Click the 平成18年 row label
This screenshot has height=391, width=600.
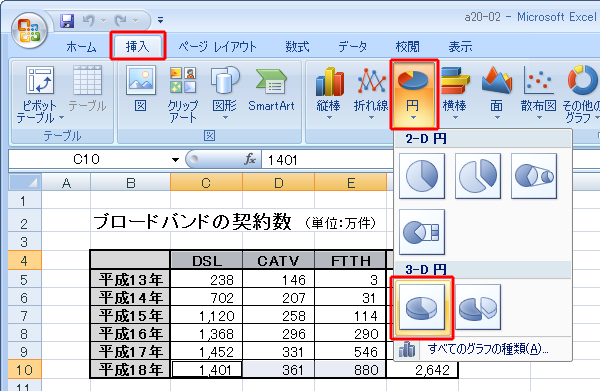pos(130,370)
